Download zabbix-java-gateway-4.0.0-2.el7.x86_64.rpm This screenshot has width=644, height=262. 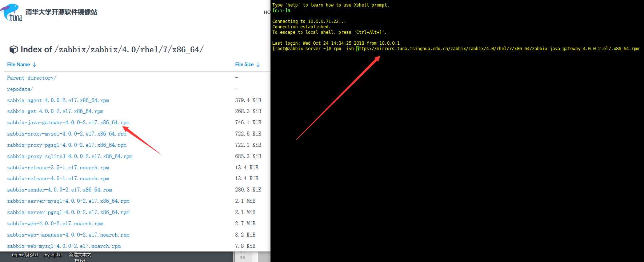click(68, 122)
